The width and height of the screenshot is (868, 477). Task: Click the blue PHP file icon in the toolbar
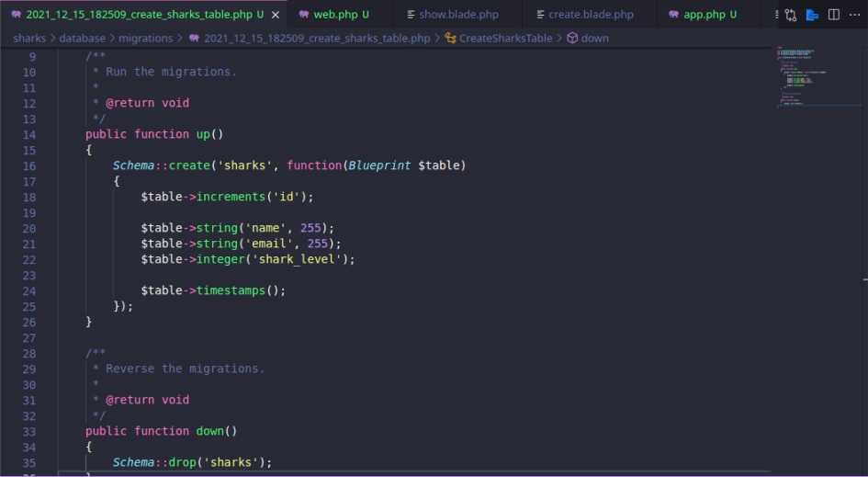click(x=812, y=15)
